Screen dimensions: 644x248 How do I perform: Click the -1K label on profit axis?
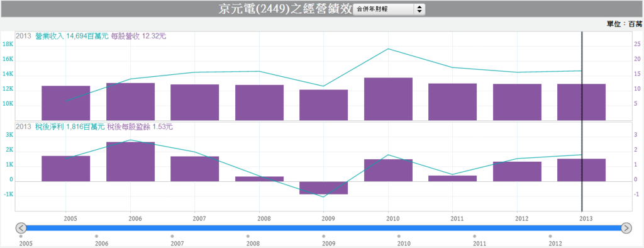8,194
